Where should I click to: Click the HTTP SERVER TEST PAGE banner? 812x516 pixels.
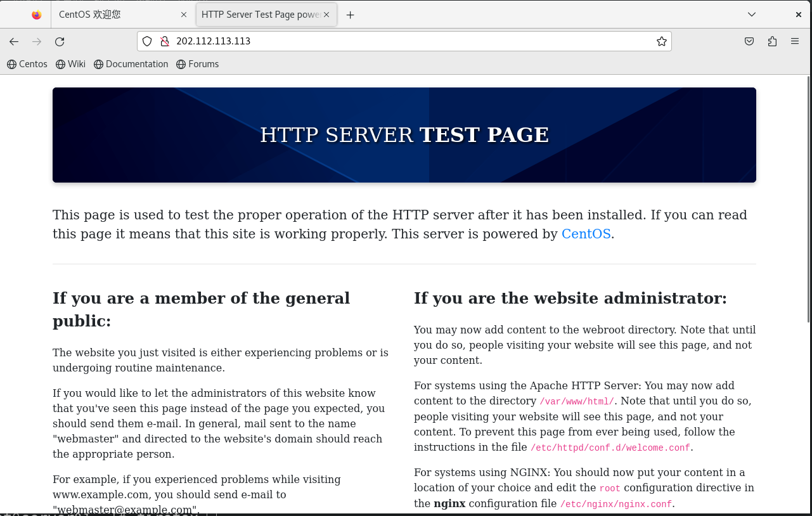404,135
